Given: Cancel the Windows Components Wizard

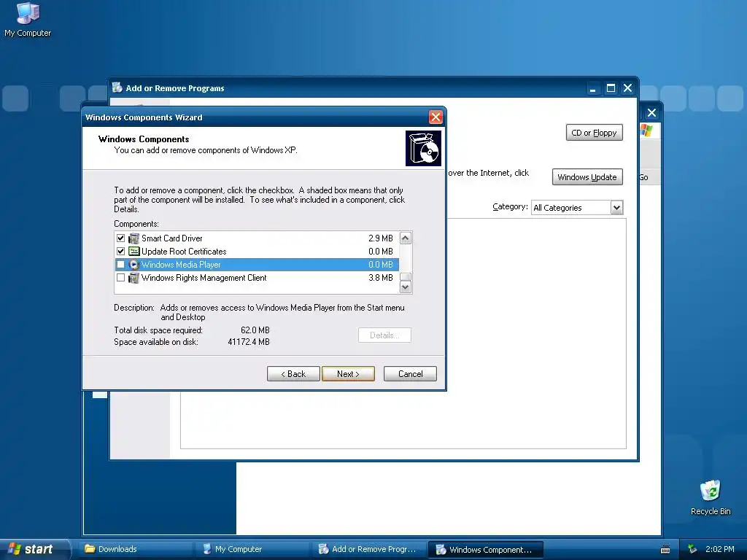Looking at the screenshot, I should 410,374.
